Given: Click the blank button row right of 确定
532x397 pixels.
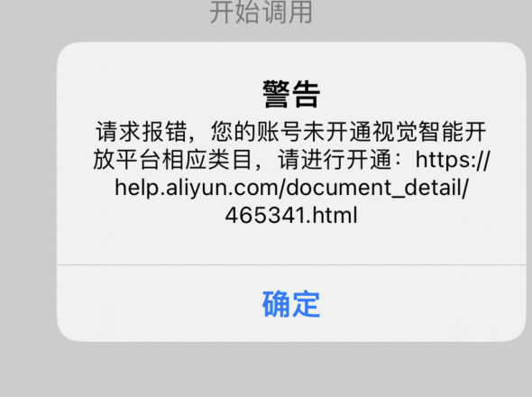Looking at the screenshot, I should [424, 303].
